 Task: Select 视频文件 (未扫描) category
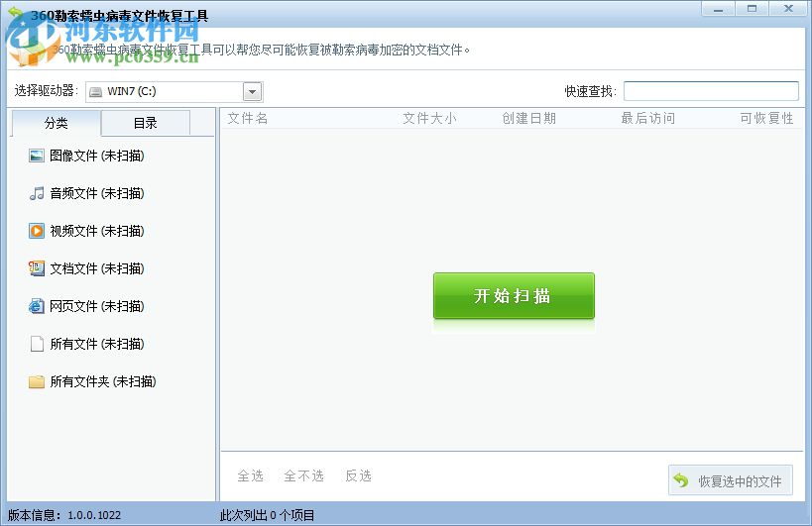click(86, 231)
